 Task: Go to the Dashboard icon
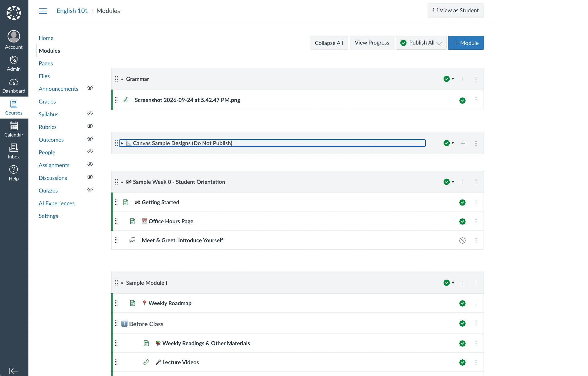click(x=14, y=86)
